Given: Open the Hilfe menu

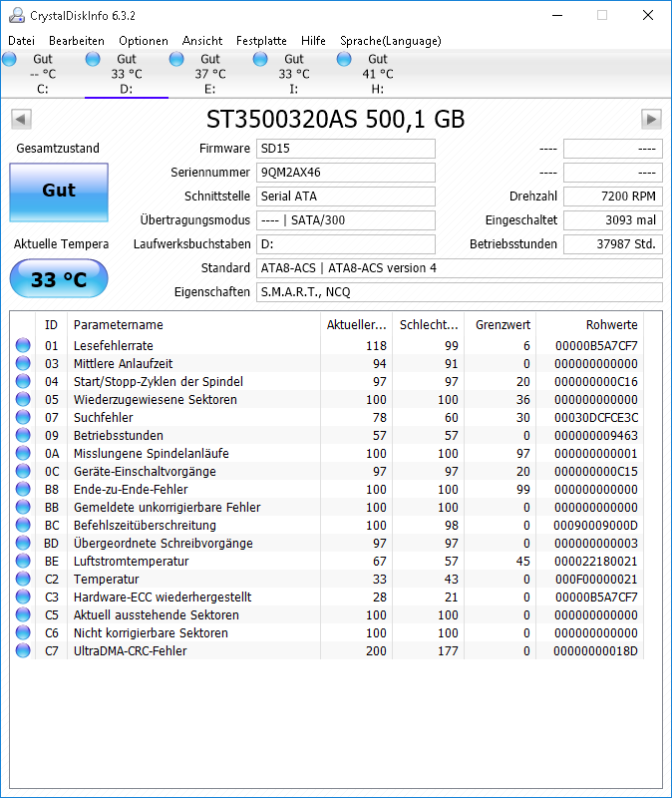Looking at the screenshot, I should click(313, 41).
